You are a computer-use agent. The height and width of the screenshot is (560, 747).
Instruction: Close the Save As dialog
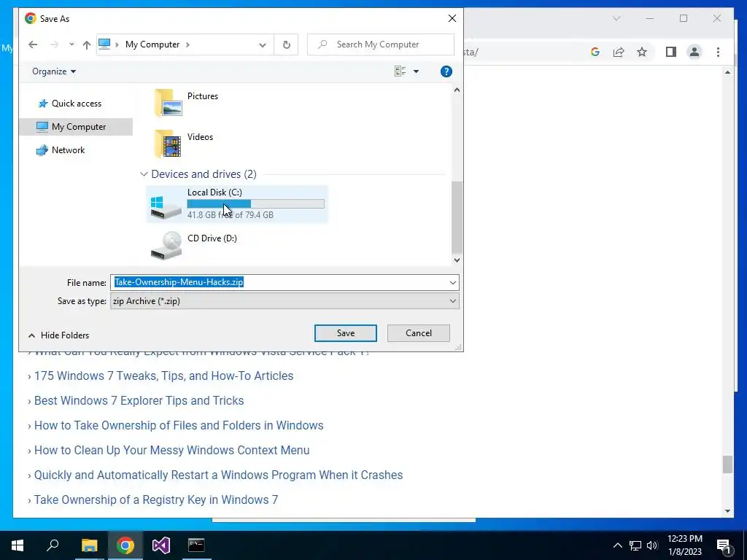tap(452, 18)
